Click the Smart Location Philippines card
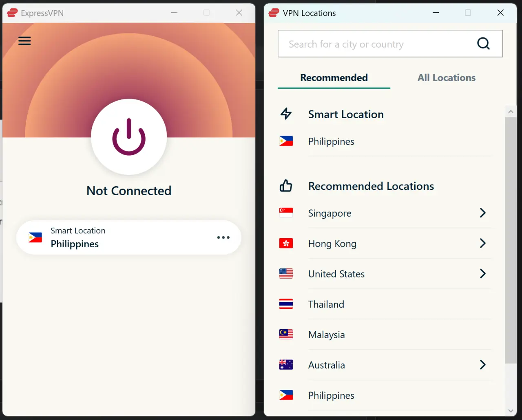522x420 pixels. click(129, 237)
